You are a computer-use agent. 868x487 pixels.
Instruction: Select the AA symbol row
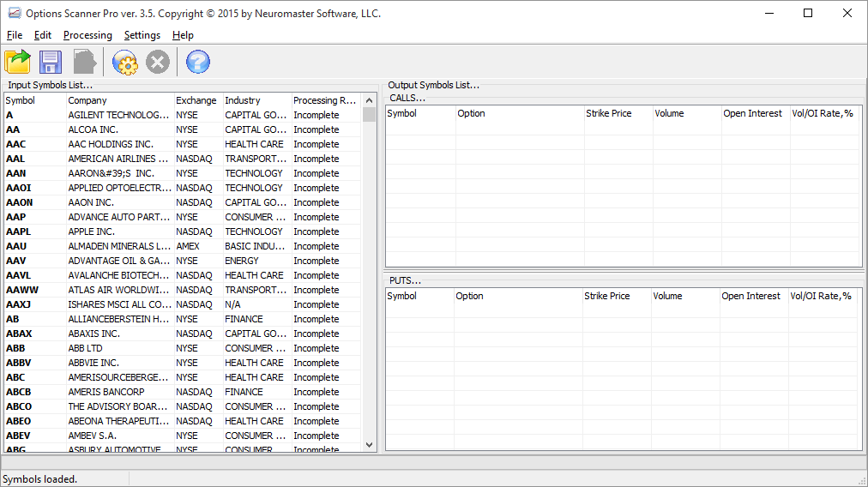[x=182, y=129]
